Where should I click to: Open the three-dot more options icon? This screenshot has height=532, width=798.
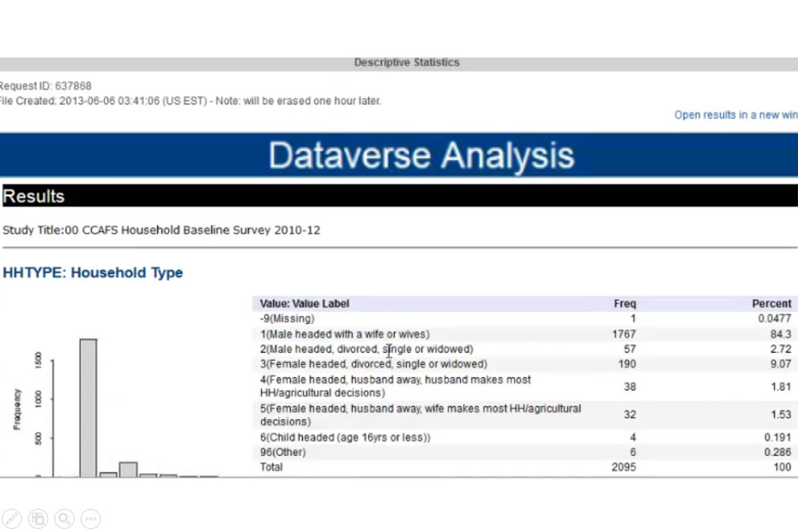(x=91, y=518)
